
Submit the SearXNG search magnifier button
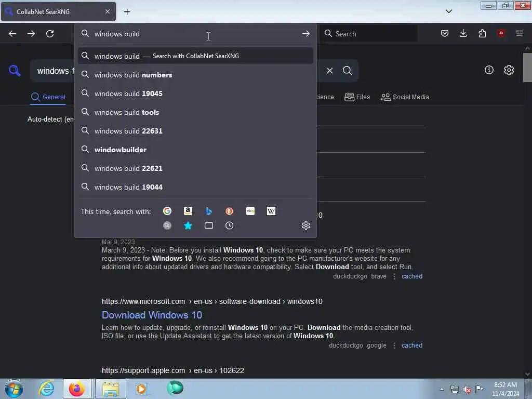pos(347,71)
